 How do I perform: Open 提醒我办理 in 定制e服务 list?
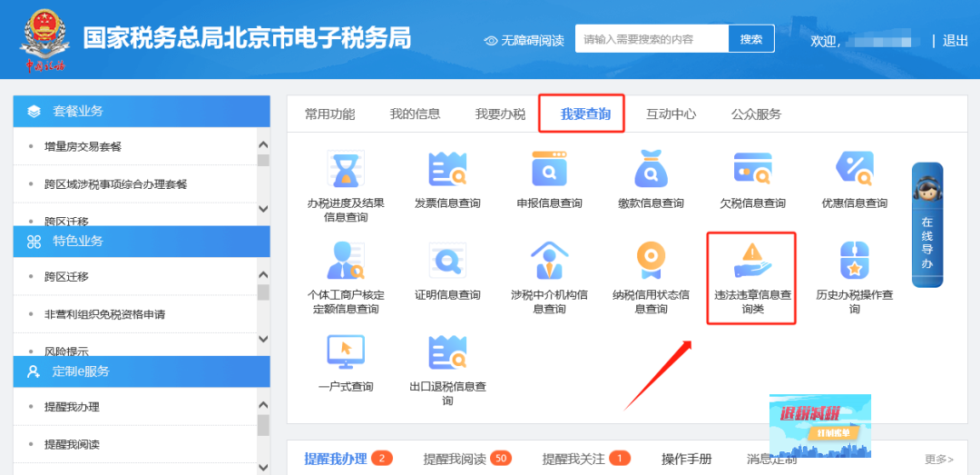72,407
